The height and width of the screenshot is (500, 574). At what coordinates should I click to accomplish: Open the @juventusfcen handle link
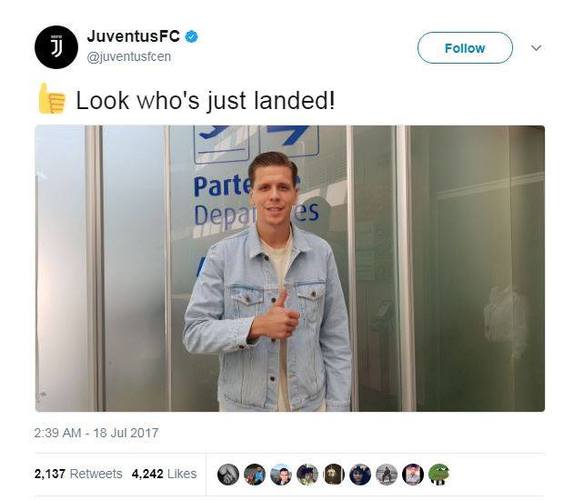[x=129, y=57]
